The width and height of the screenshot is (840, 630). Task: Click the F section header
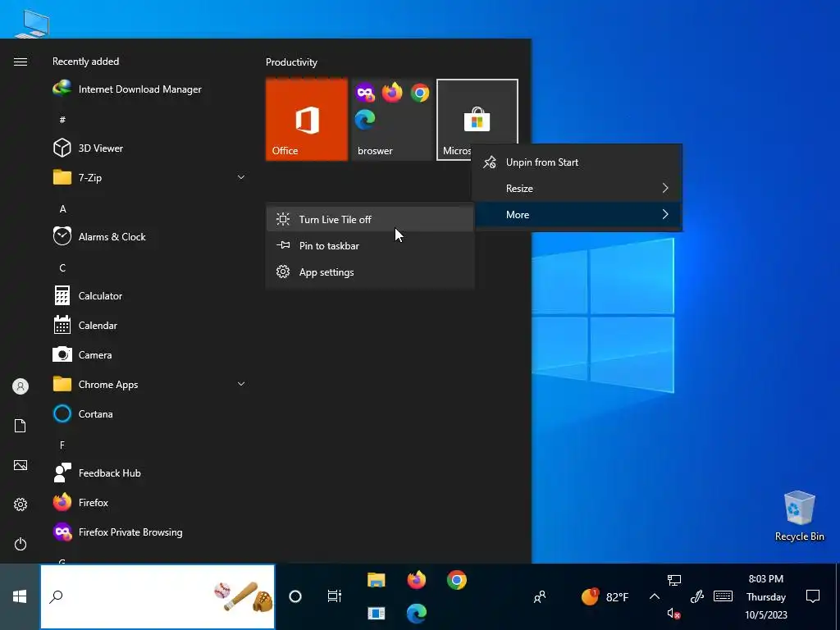click(62, 445)
